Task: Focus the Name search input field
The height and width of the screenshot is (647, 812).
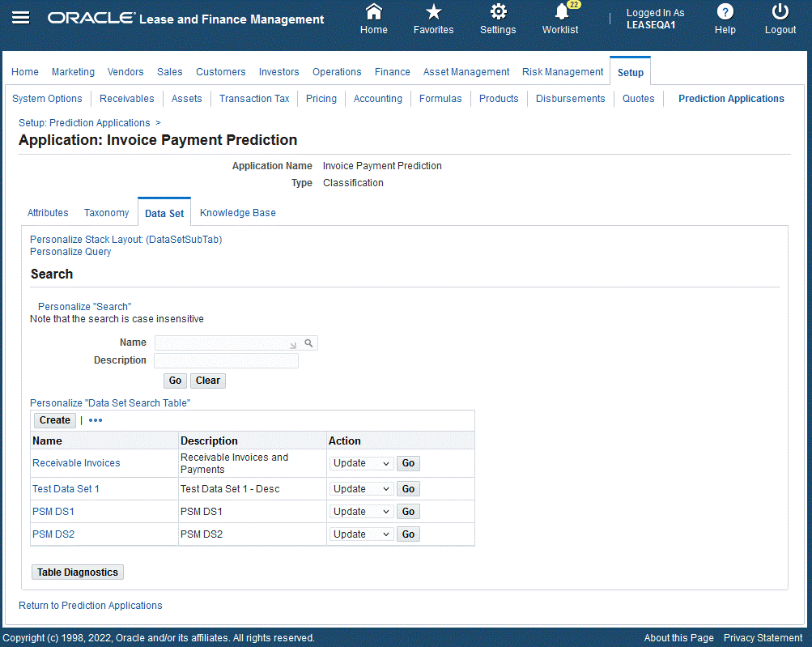Action: (228, 343)
